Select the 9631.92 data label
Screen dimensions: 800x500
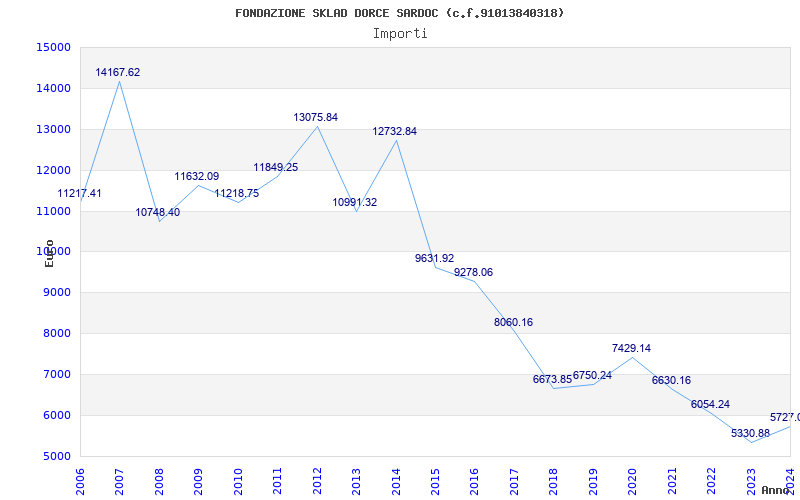(435, 258)
